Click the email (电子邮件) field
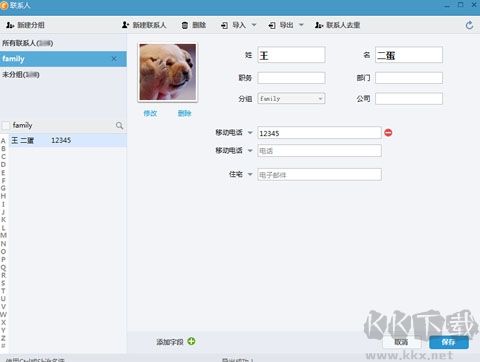Image resolution: width=480 pixels, height=362 pixels. (319, 175)
